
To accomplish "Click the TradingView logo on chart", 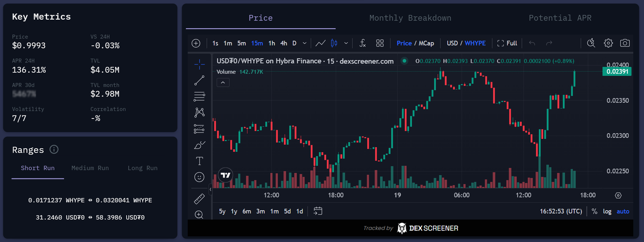I will tap(226, 175).
